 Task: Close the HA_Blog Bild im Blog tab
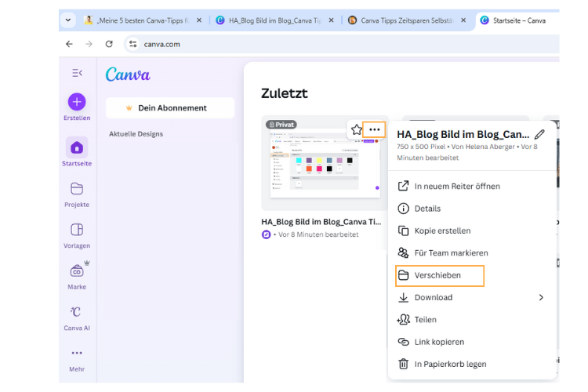click(331, 20)
